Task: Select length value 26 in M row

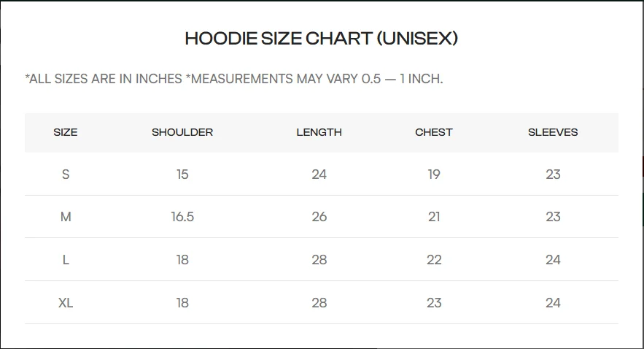Action: coord(319,217)
